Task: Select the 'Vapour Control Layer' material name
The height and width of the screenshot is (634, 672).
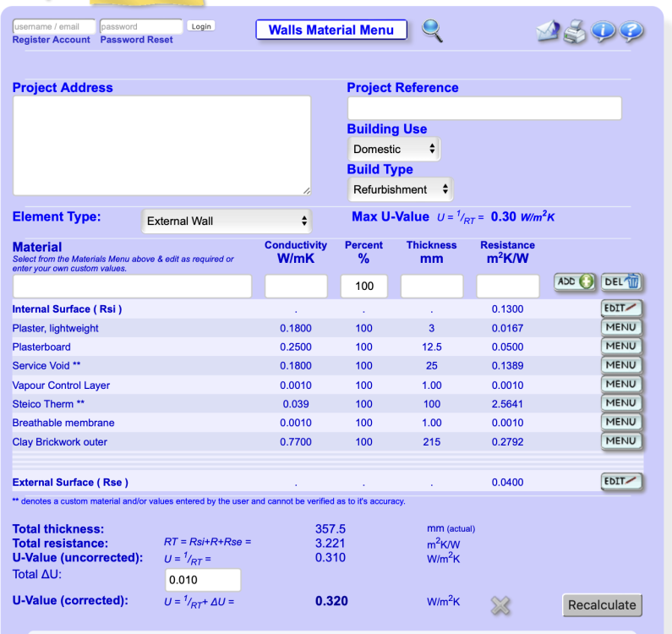Action: 61,385
